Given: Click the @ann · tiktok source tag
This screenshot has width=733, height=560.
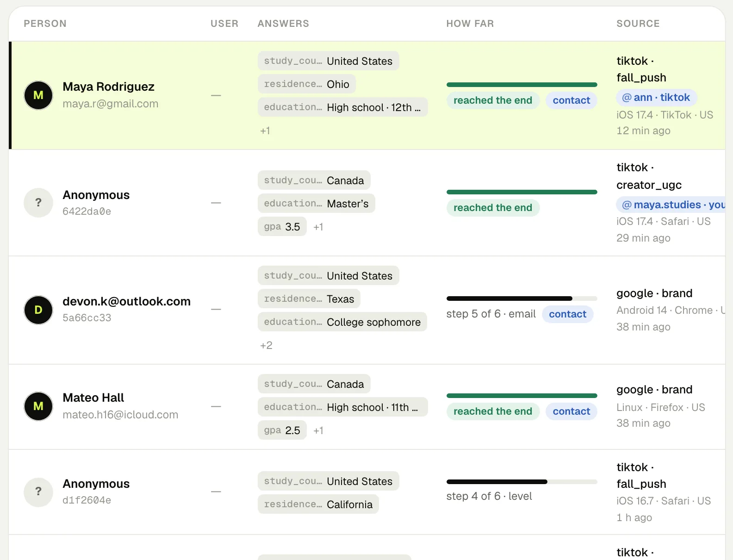Looking at the screenshot, I should [x=656, y=98].
